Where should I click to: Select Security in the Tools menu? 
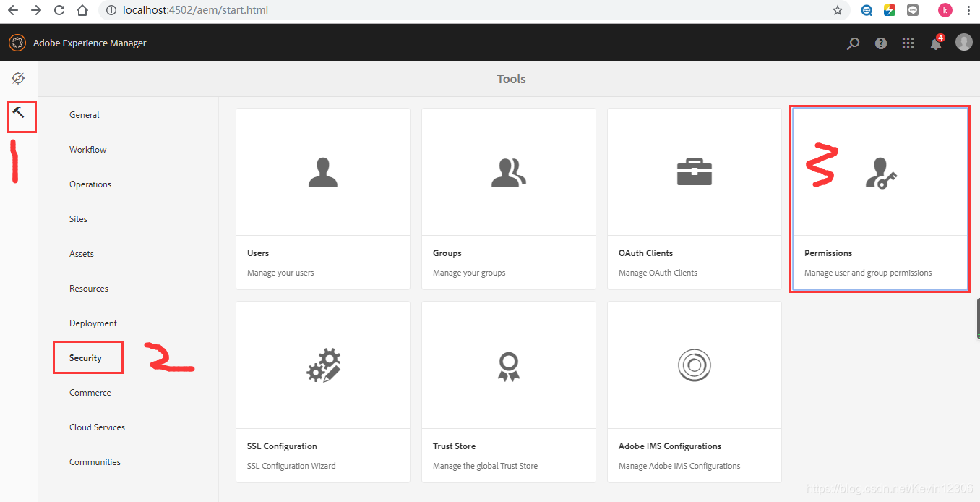click(x=85, y=358)
